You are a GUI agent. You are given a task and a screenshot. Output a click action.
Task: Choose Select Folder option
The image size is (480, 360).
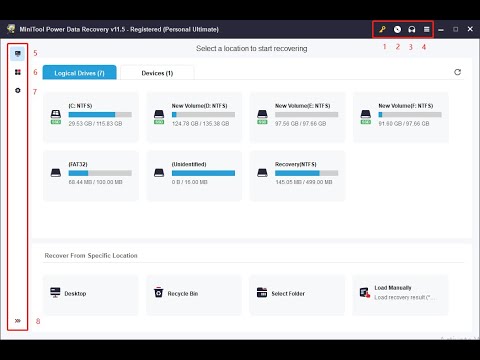coord(297,295)
